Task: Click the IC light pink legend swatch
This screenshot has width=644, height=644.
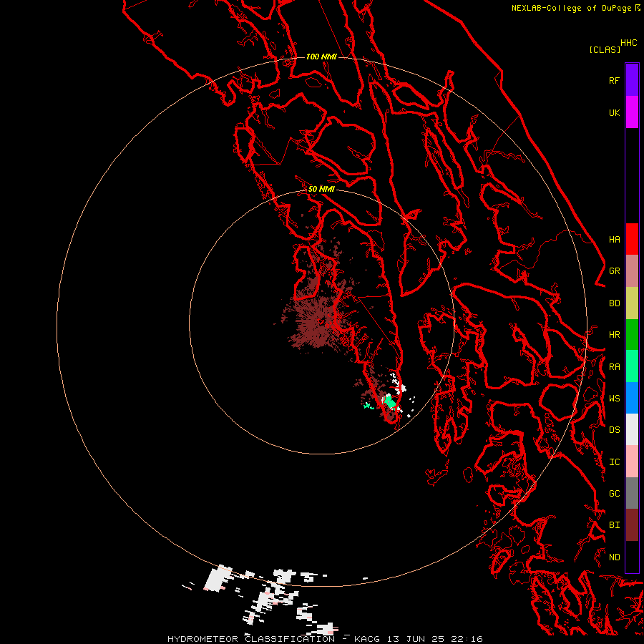Action: click(x=632, y=462)
